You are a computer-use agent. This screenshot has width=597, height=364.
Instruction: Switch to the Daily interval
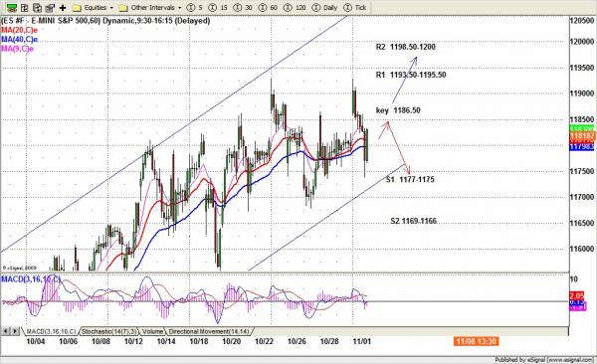click(x=324, y=8)
